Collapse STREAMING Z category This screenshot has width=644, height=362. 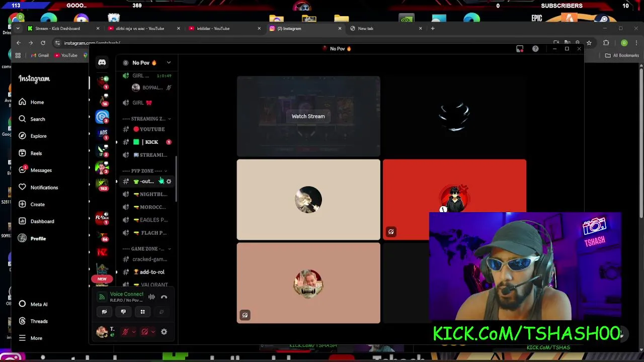click(x=146, y=119)
